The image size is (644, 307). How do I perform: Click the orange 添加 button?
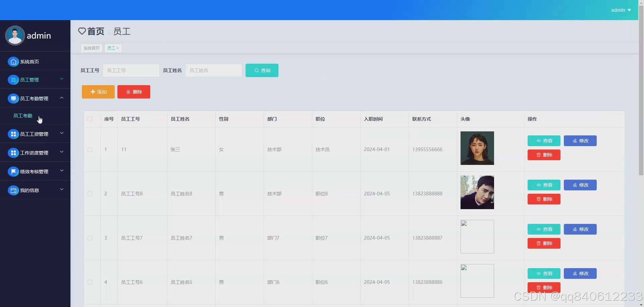pyautogui.click(x=98, y=92)
